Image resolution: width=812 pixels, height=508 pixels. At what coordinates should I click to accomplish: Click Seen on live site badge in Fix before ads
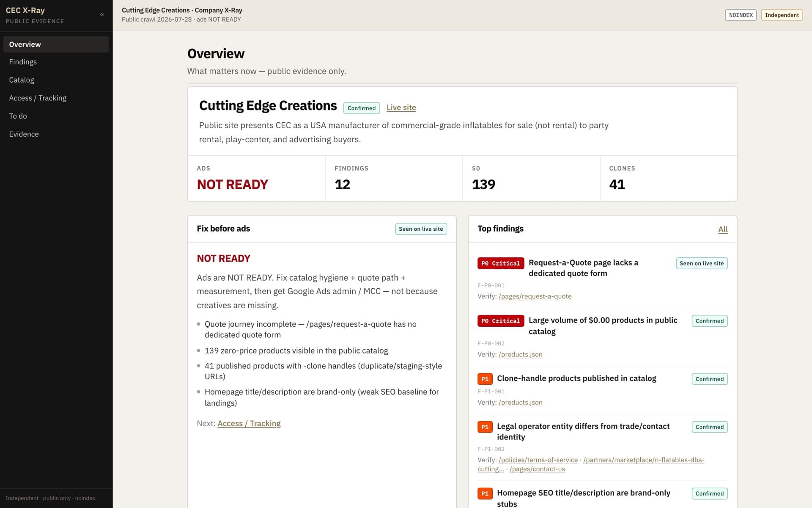[421, 229]
